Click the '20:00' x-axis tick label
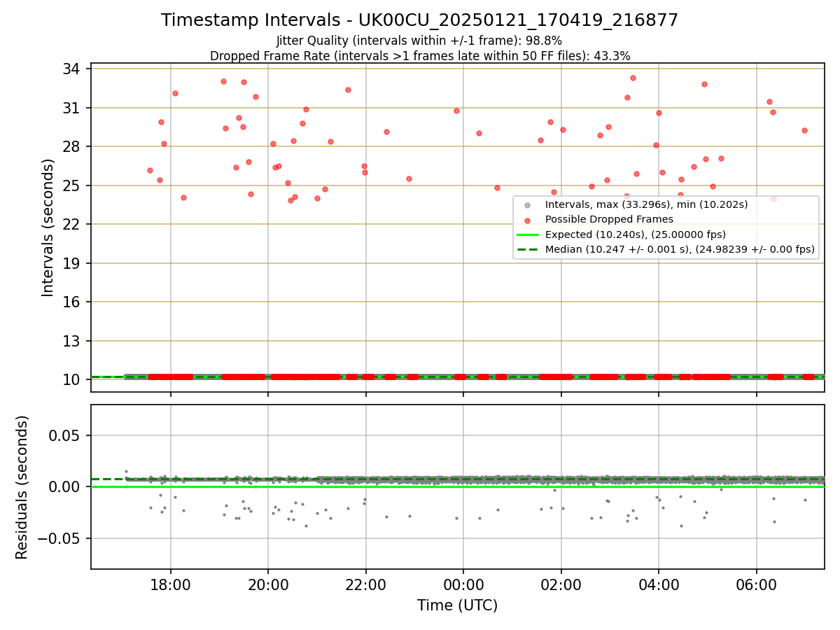840x630 pixels. (x=268, y=586)
